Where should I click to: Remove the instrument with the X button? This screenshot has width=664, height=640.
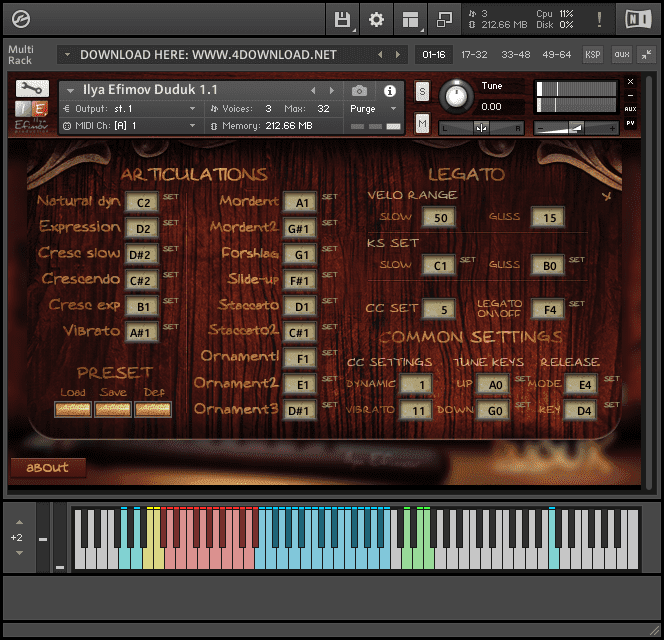pyautogui.click(x=630, y=81)
